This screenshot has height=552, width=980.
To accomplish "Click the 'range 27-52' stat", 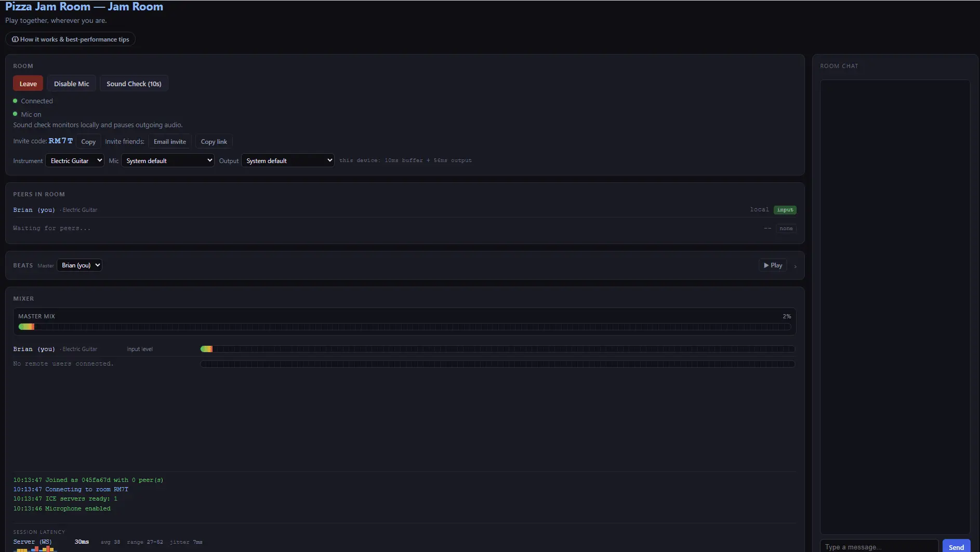I will point(145,542).
